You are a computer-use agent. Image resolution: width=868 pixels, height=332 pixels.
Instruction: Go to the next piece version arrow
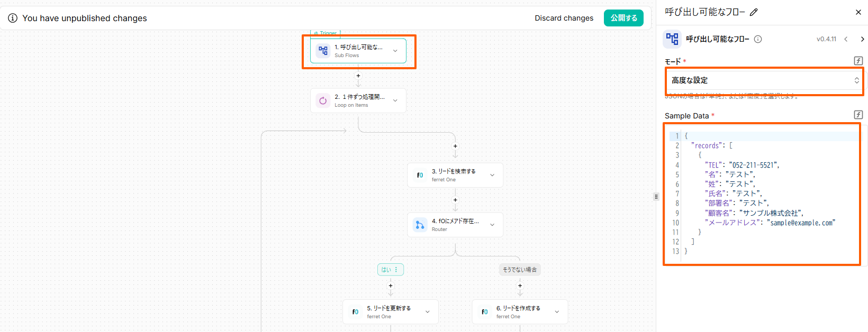coord(862,39)
